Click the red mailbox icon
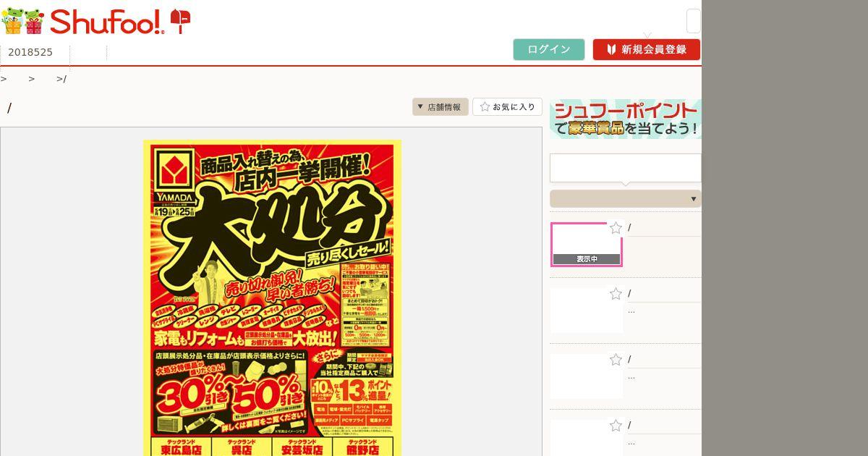Image resolution: width=868 pixels, height=456 pixels. 181,22
